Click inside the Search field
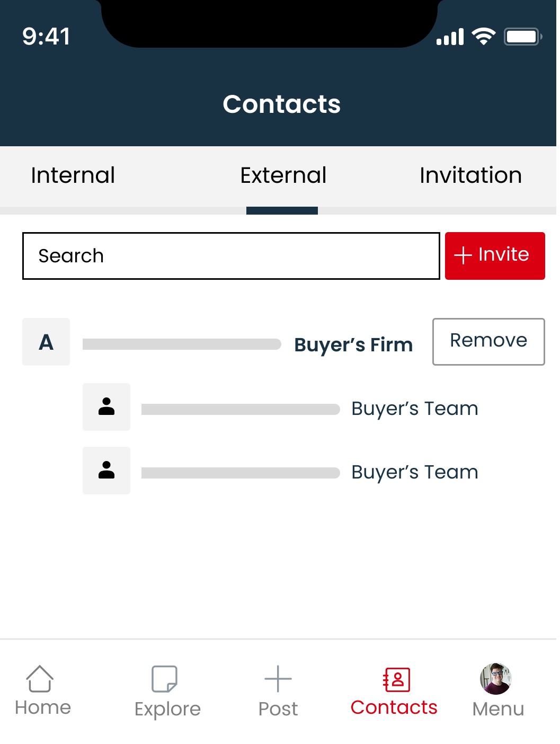 (x=230, y=256)
